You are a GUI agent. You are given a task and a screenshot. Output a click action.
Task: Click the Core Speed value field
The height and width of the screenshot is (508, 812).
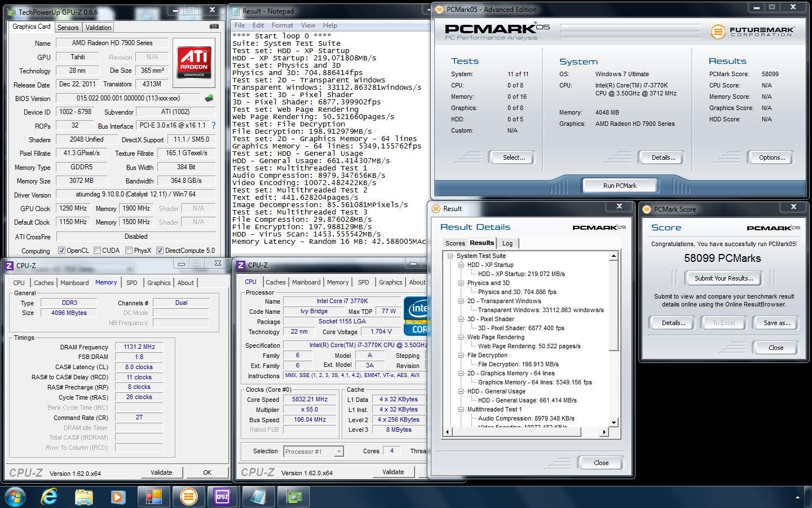click(310, 399)
